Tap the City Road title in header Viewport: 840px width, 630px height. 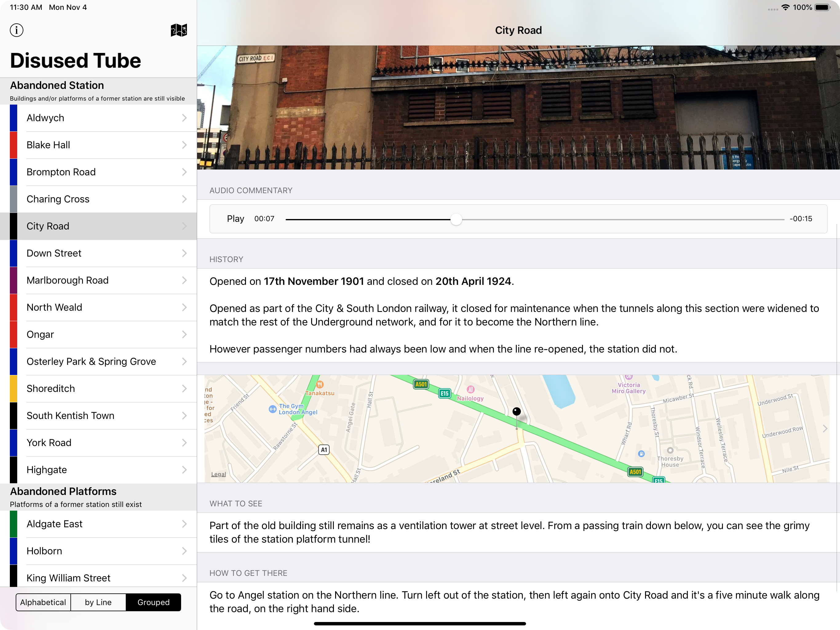(518, 30)
